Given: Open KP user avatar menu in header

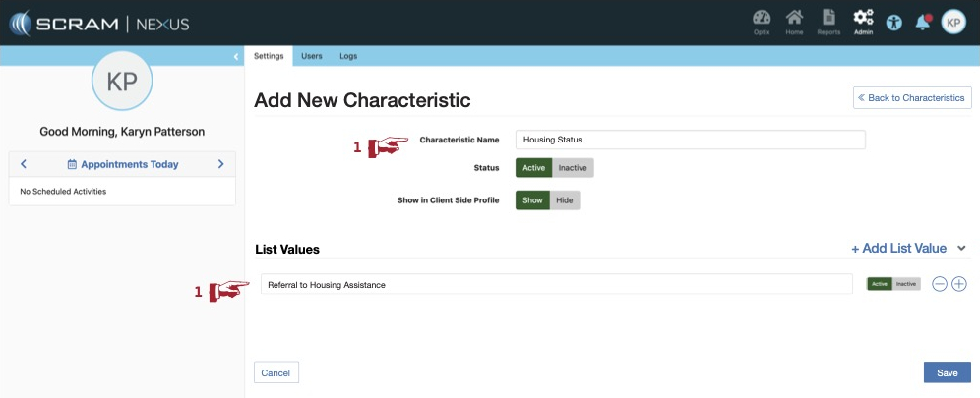Looking at the screenshot, I should coord(953,22).
